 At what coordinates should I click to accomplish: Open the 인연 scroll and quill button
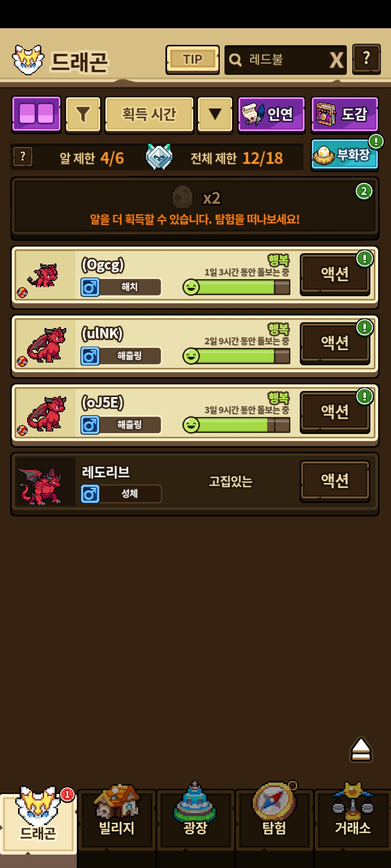(x=271, y=114)
